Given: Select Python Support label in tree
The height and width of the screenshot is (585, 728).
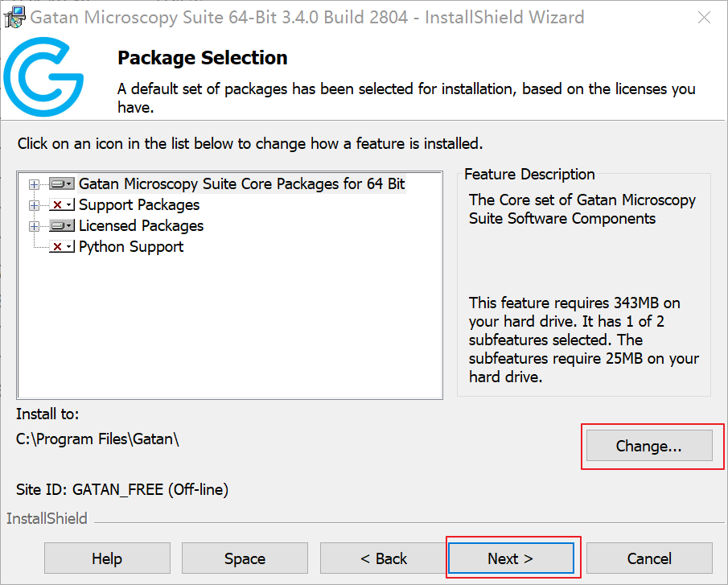Looking at the screenshot, I should [131, 246].
